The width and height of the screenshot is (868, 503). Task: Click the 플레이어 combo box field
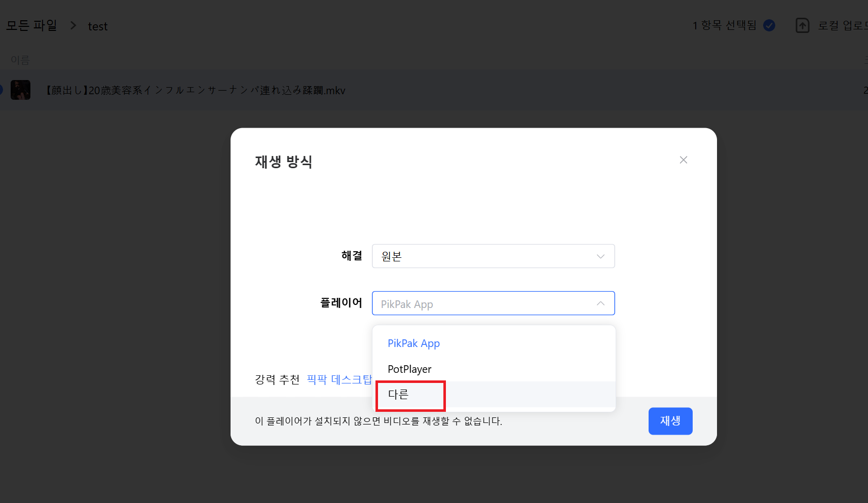[x=493, y=303]
